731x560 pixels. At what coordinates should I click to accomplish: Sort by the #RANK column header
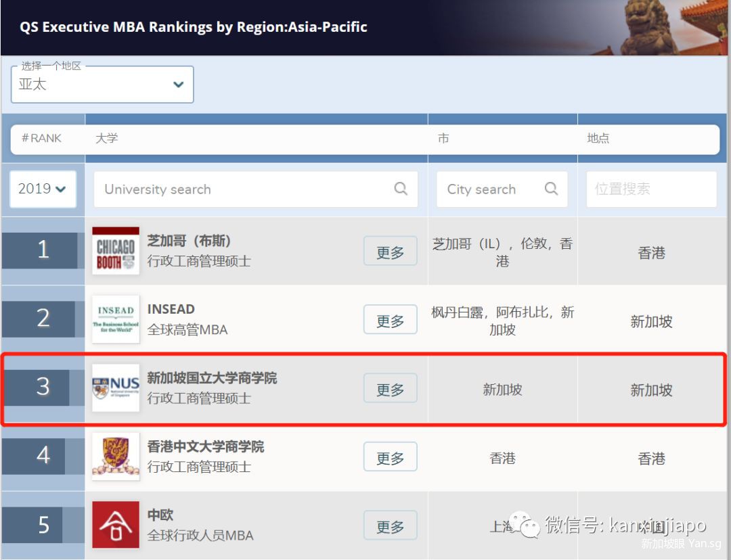[x=42, y=138]
